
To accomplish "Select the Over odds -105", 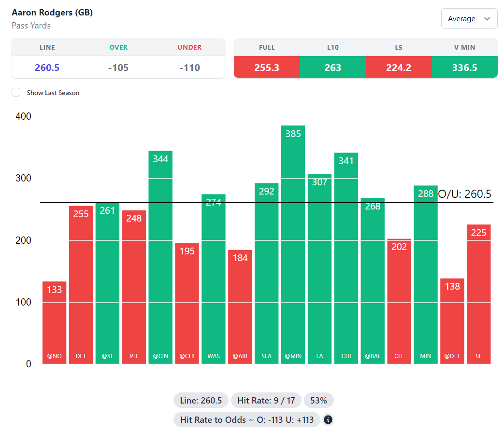I will [x=118, y=68].
